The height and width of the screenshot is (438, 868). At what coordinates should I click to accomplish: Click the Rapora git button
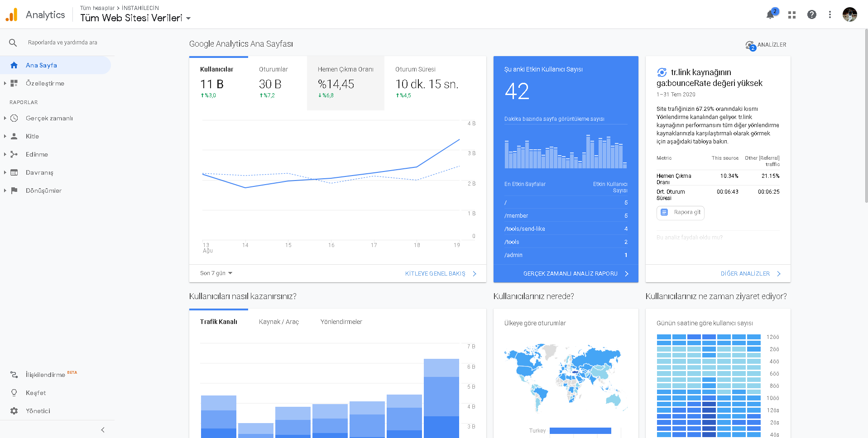(x=681, y=213)
